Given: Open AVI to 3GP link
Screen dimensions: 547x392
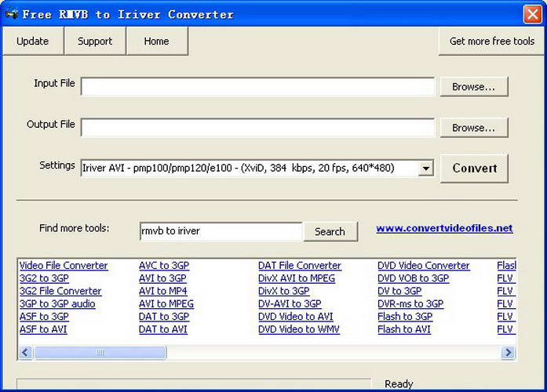Looking at the screenshot, I should coord(162,278).
